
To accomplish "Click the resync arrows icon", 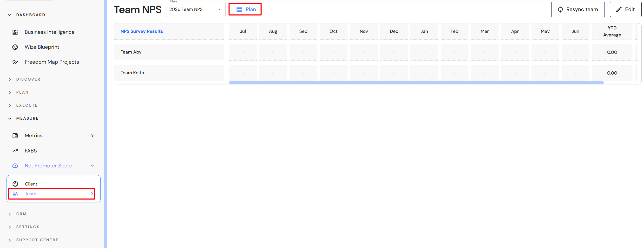I will tap(560, 9).
